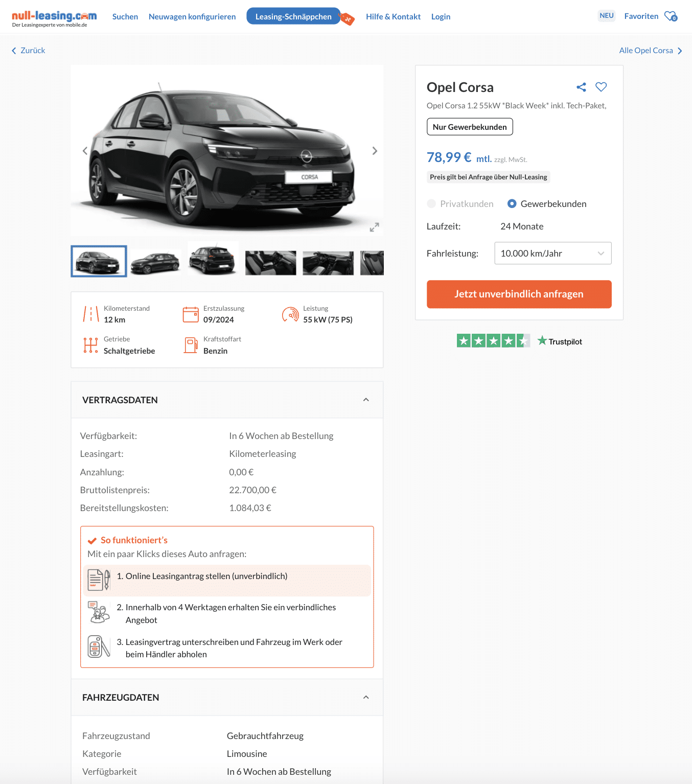The height and width of the screenshot is (784, 692).
Task: Open fullscreen image view via expand icon
Action: point(374,227)
